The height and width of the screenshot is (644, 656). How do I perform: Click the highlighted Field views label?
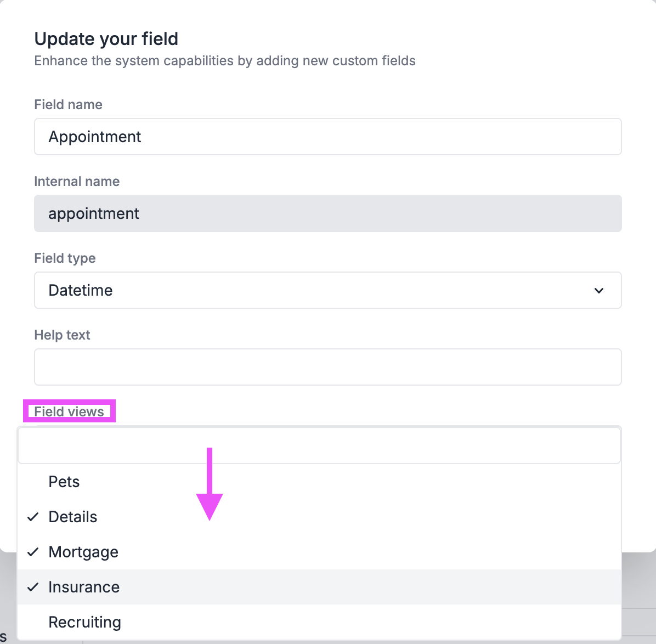[x=69, y=411]
